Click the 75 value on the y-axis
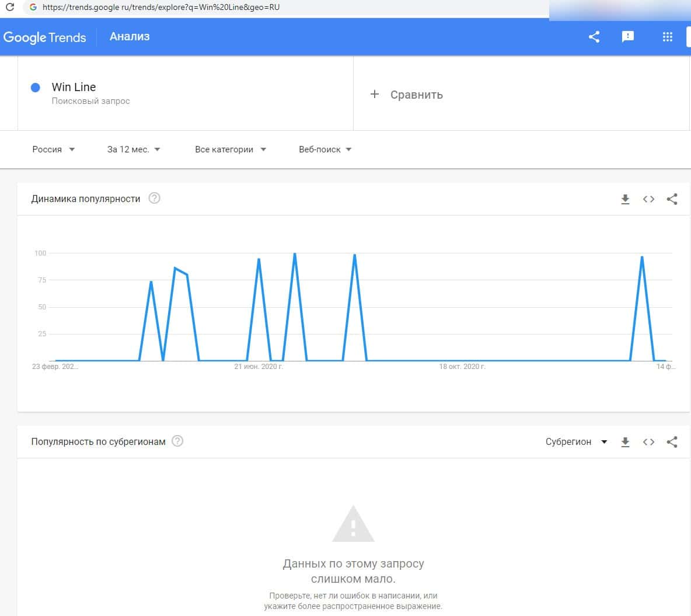691x616 pixels. click(42, 280)
